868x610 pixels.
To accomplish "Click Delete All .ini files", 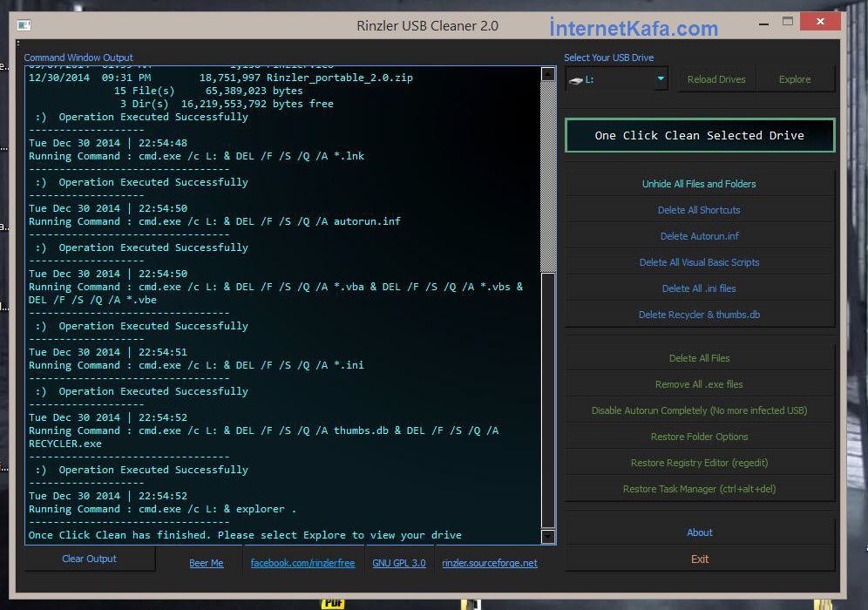I will tap(699, 288).
